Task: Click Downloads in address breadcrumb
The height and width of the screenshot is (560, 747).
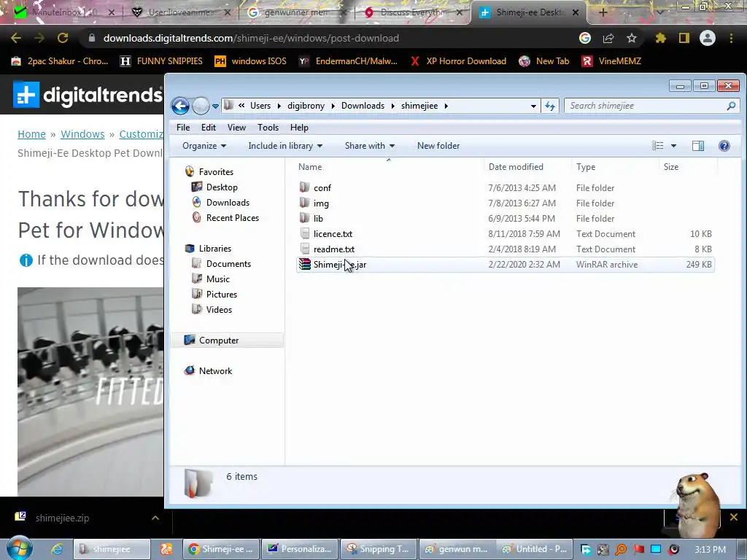Action: [x=363, y=106]
